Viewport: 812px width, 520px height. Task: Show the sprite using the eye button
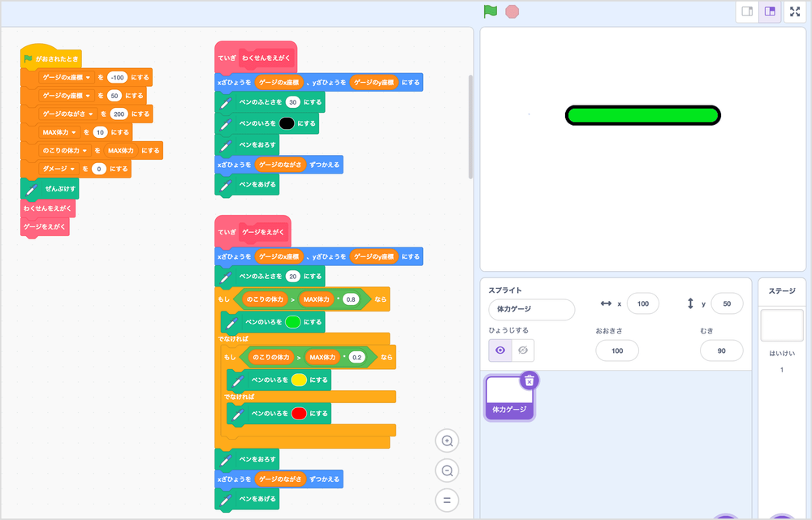[x=500, y=350]
